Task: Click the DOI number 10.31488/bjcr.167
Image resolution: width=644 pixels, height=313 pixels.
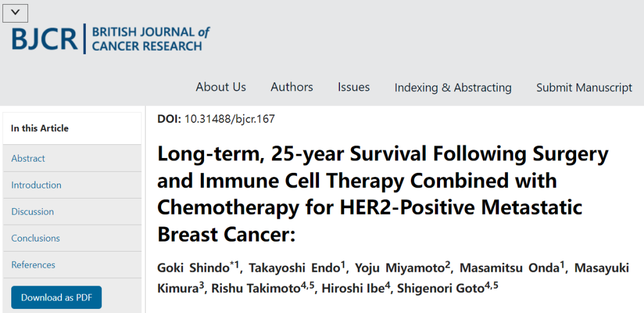Action: (230, 119)
